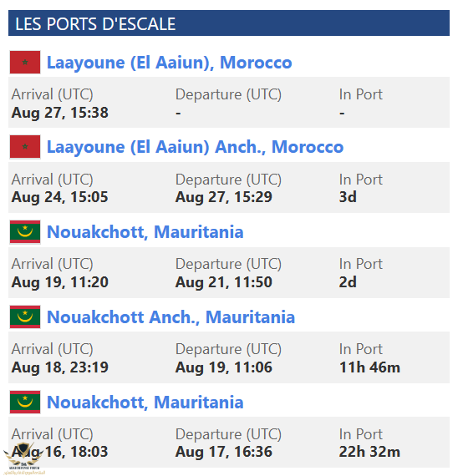
Task: Select the Aug 19, 11:20 arrival time
Action: coord(60,282)
